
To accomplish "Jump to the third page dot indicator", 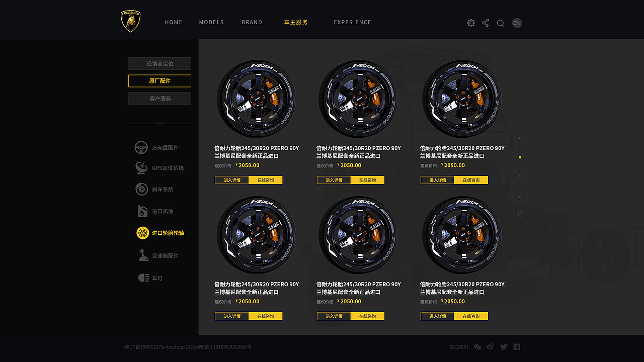I will coord(520,176).
